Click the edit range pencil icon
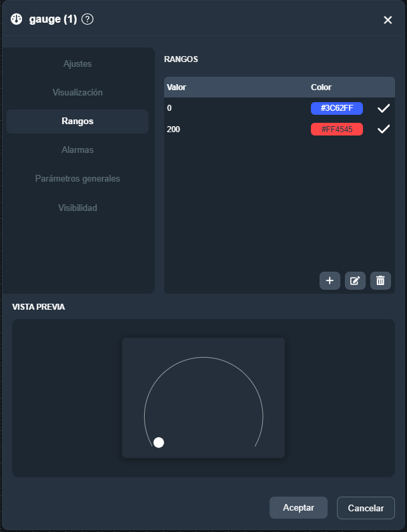Viewport: 407px width, 532px height. [355, 280]
